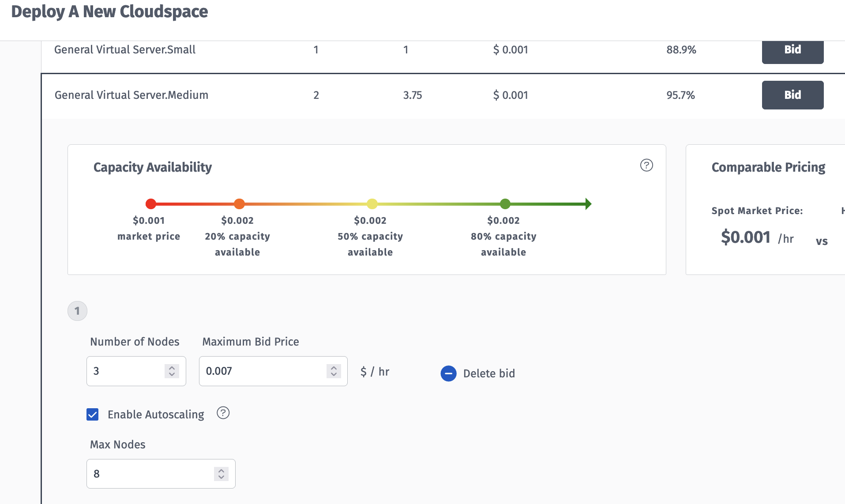Click the Enable Autoscaling help icon
The width and height of the screenshot is (845, 504).
click(x=223, y=413)
